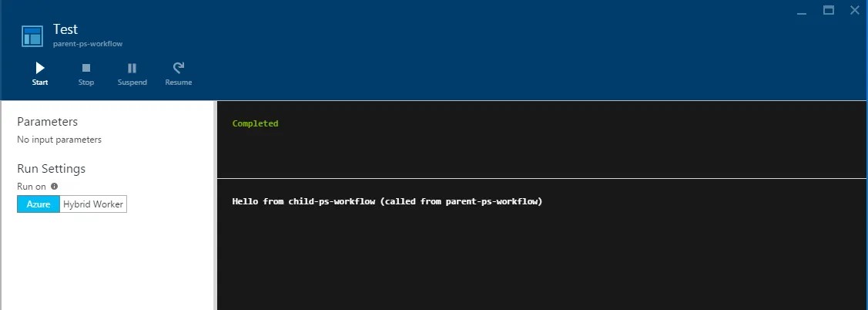Image resolution: width=868 pixels, height=310 pixels.
Task: Maximize the Test blade
Action: pyautogui.click(x=828, y=10)
